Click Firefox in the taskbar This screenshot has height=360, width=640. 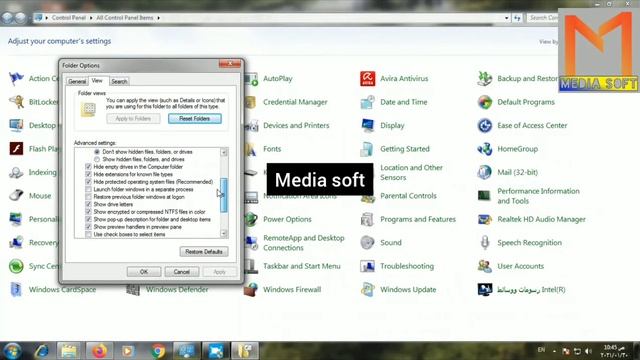99,351
